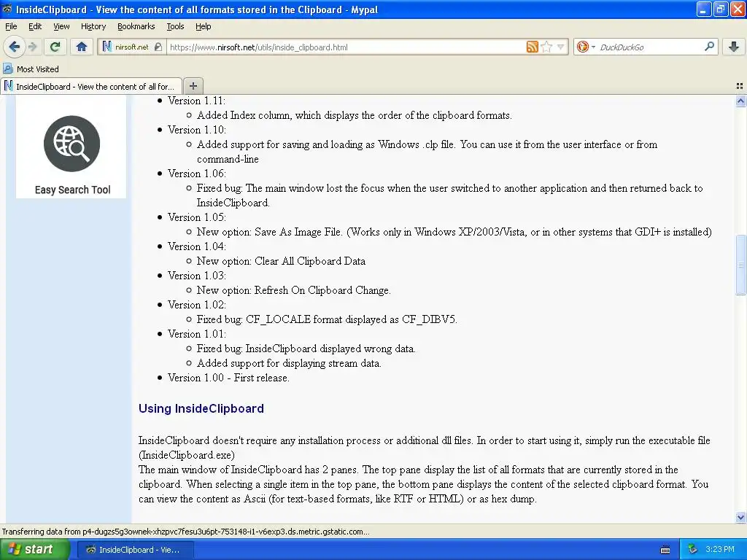Click the Mypal icon in the title bar

click(x=7, y=9)
